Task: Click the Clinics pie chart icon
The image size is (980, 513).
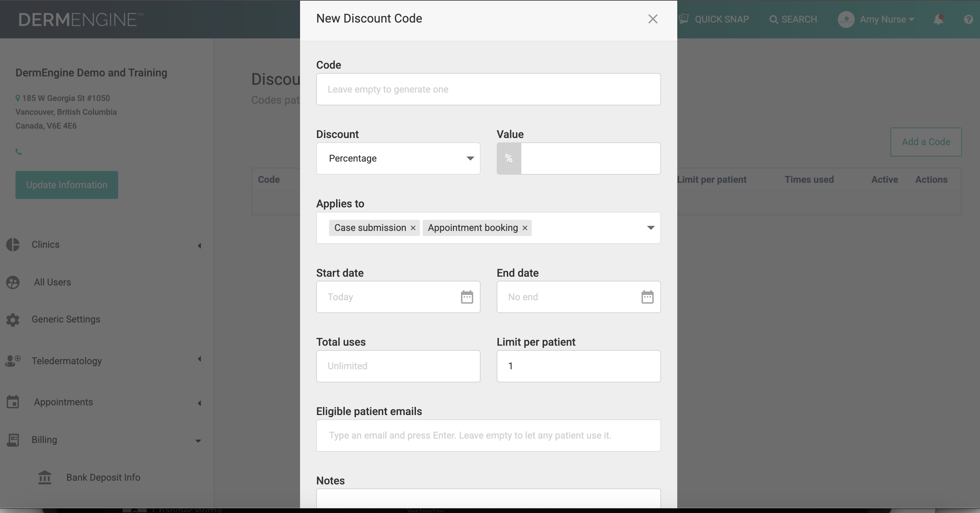Action: 13,244
